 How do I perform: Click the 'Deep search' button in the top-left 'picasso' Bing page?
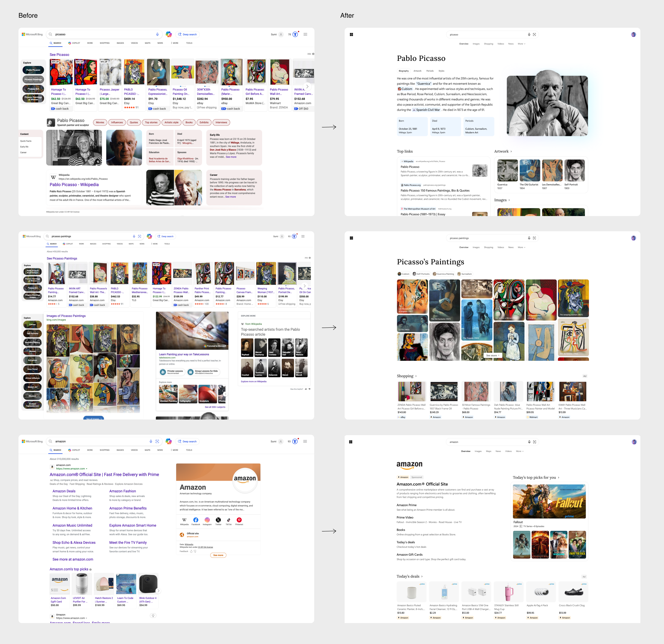[187, 34]
